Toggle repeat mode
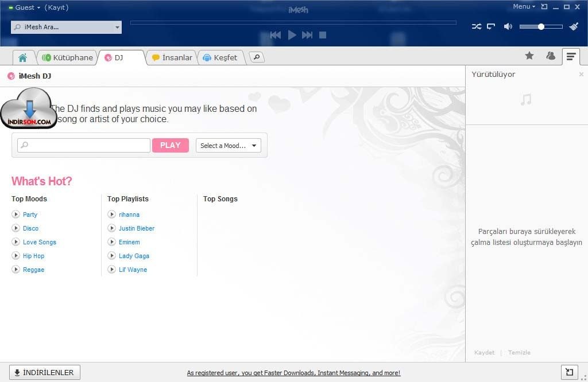The width and height of the screenshot is (588, 382). point(490,26)
